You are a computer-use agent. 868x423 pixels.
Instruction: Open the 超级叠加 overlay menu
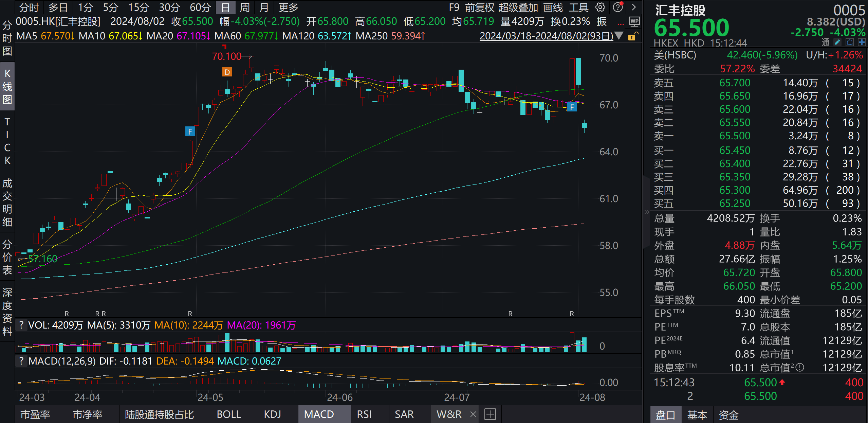518,7
